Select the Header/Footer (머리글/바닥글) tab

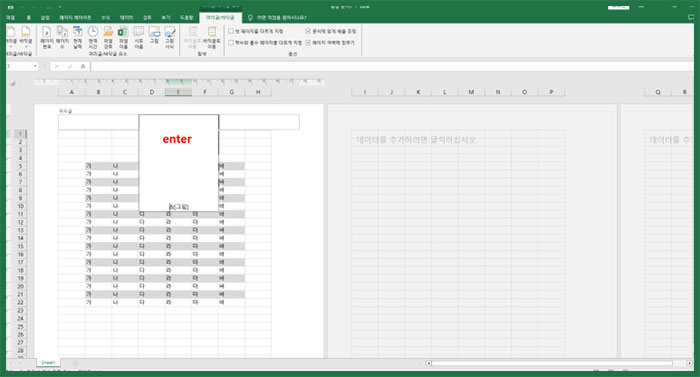[x=220, y=17]
